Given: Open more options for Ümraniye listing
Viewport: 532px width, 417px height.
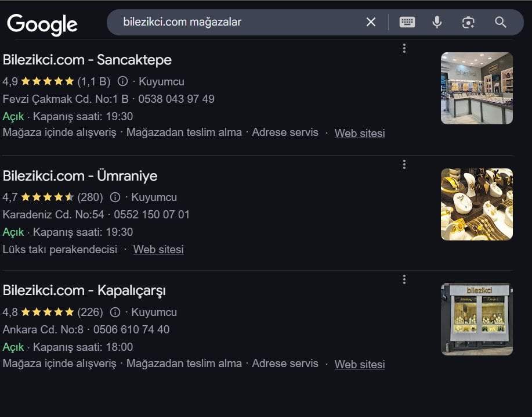Looking at the screenshot, I should tap(404, 164).
